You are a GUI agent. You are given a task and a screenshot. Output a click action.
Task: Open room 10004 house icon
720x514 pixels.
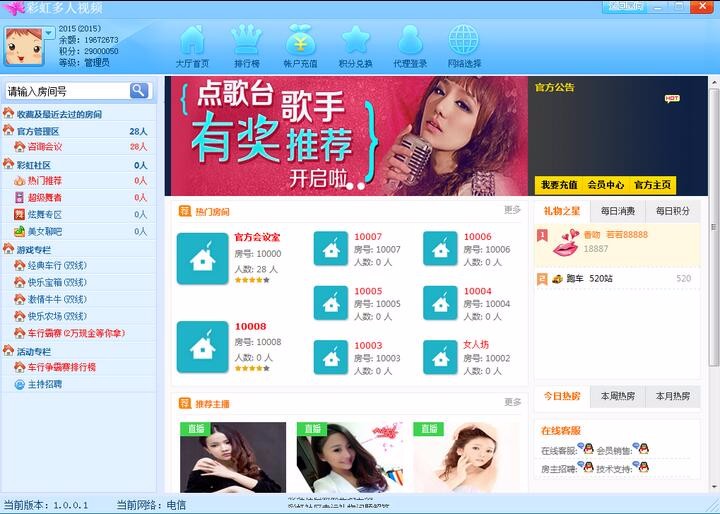pyautogui.click(x=440, y=303)
